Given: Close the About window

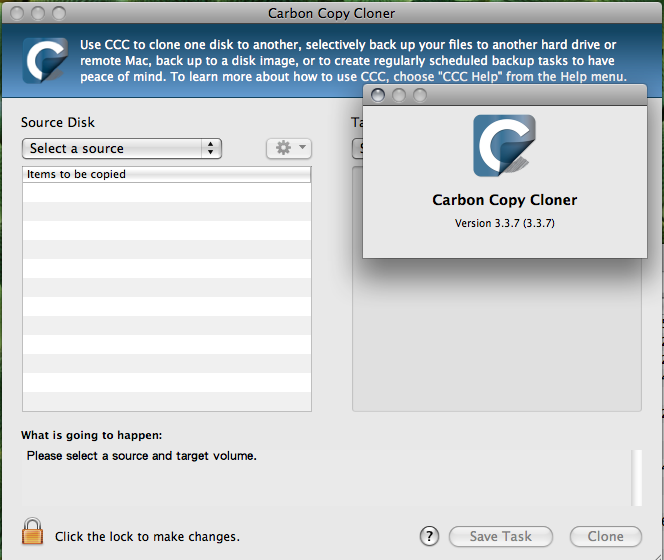Looking at the screenshot, I should pos(378,95).
